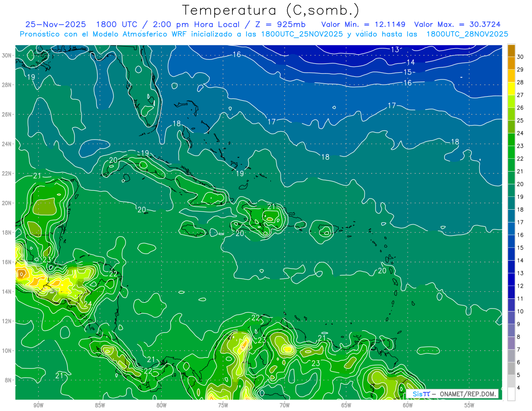
Task: Click the gray legend swatch between 5 and 6
Action: click(511, 369)
